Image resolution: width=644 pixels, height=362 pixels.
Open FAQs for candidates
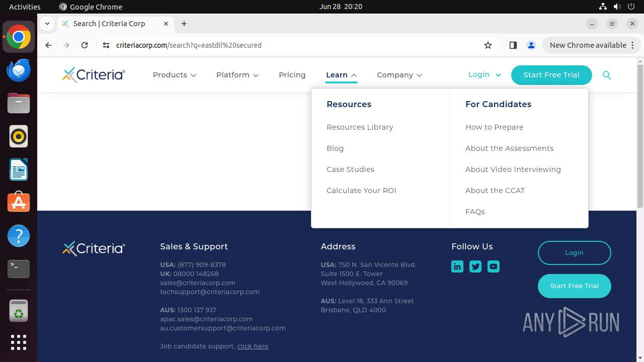475,212
